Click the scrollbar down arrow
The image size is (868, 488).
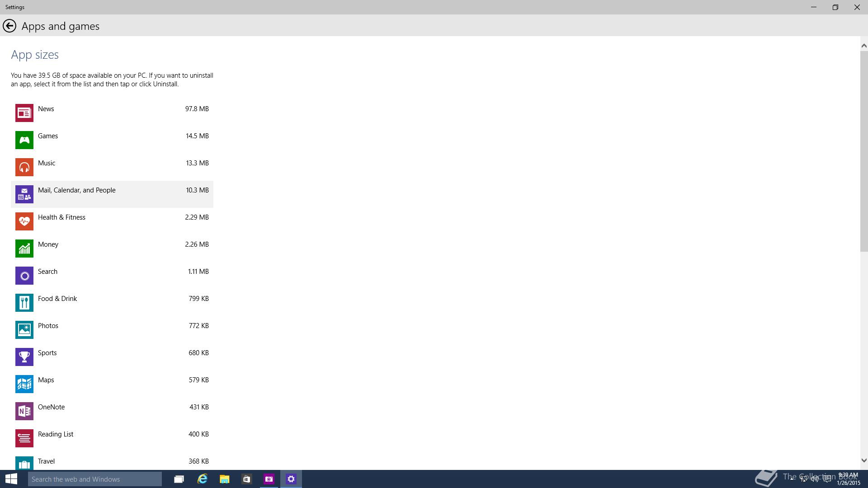tap(864, 460)
